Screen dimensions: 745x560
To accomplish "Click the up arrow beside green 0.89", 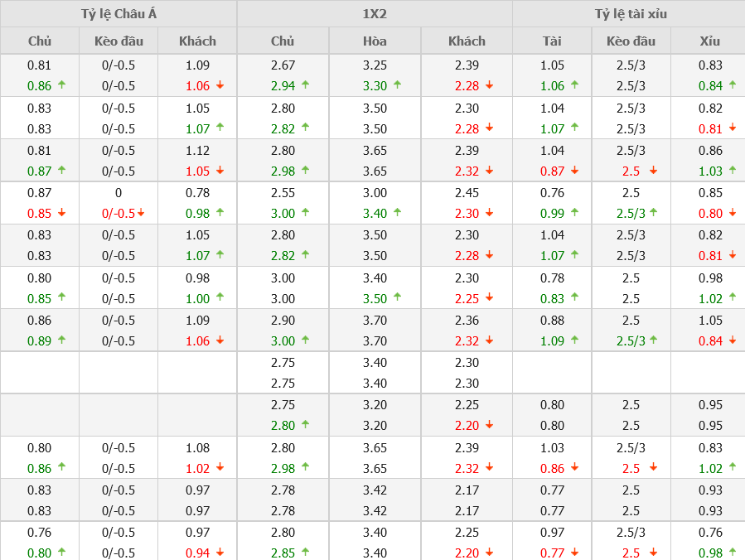I will [x=61, y=339].
